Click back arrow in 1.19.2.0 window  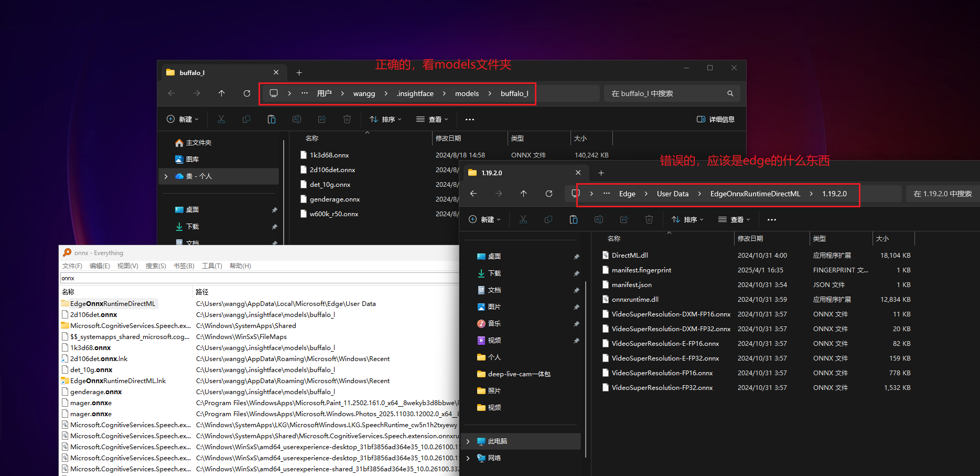(x=473, y=194)
